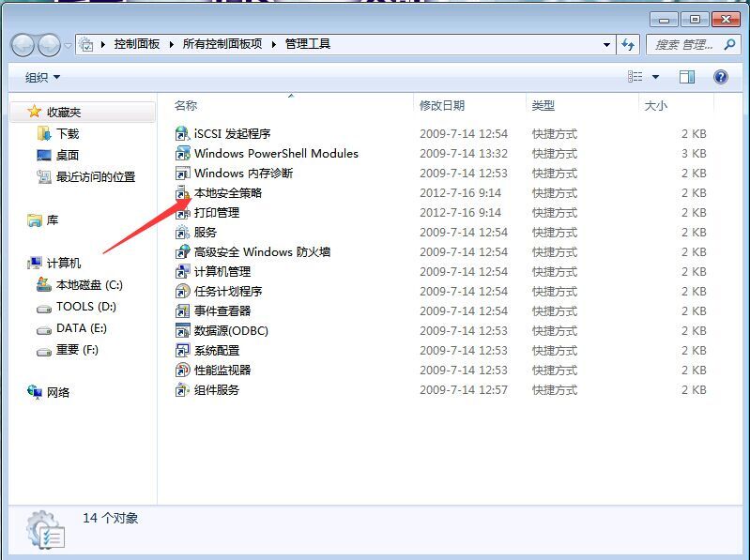Click the forward navigation arrow
The image size is (750, 560).
(x=49, y=45)
